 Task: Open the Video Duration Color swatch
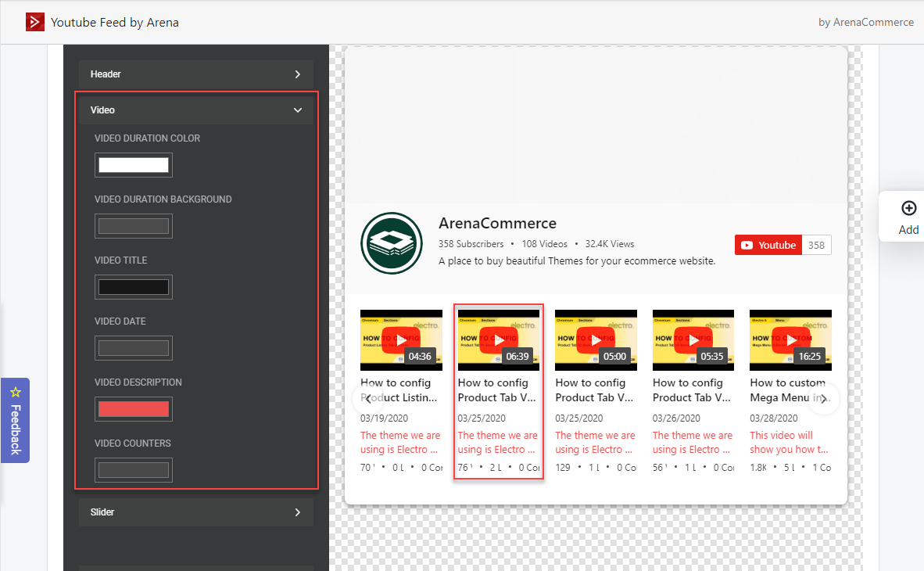(x=134, y=165)
